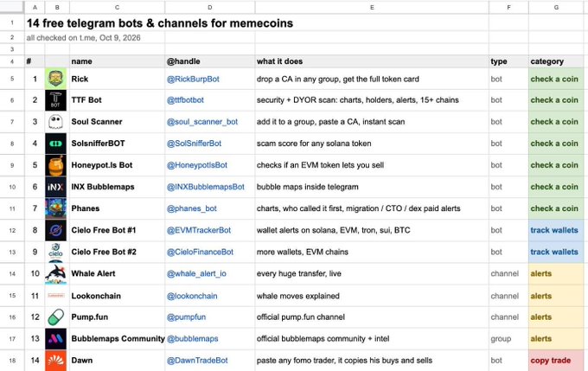Select the Dawn orange logo icon
The height and width of the screenshot is (371, 588).
55,361
